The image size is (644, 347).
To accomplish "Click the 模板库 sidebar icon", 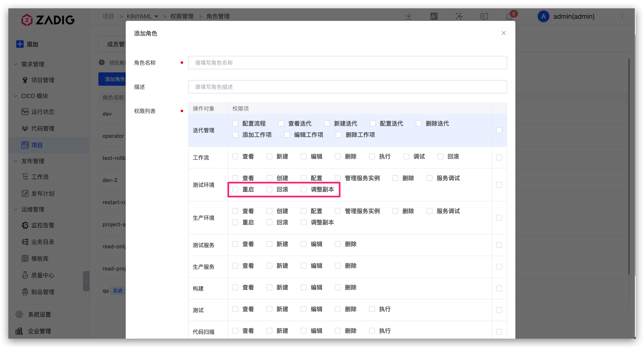I will click(25, 258).
